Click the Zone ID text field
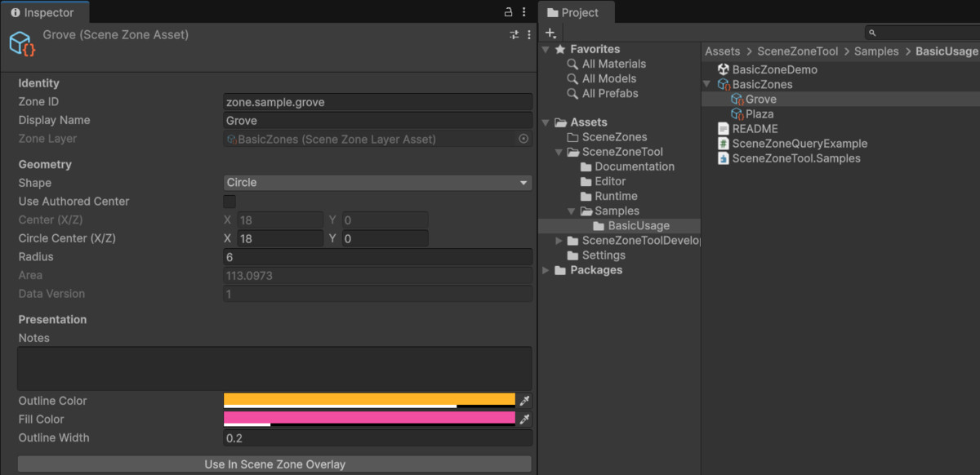980x475 pixels. click(x=378, y=102)
